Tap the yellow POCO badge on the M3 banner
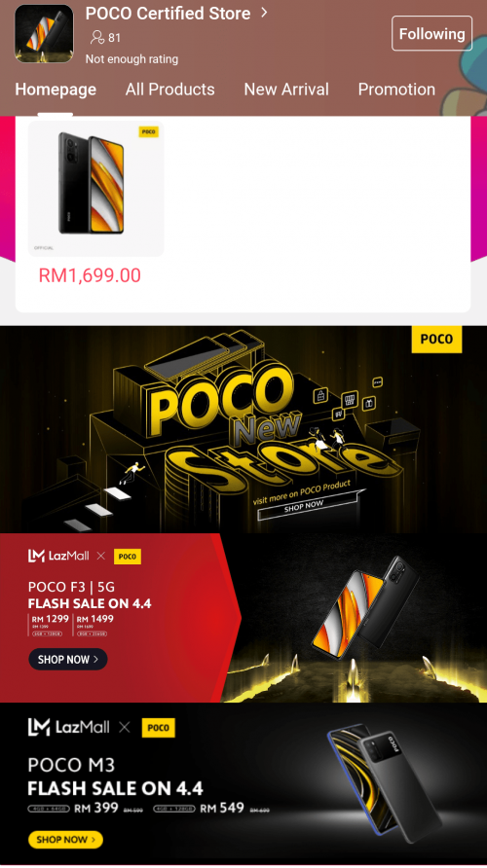 [159, 728]
